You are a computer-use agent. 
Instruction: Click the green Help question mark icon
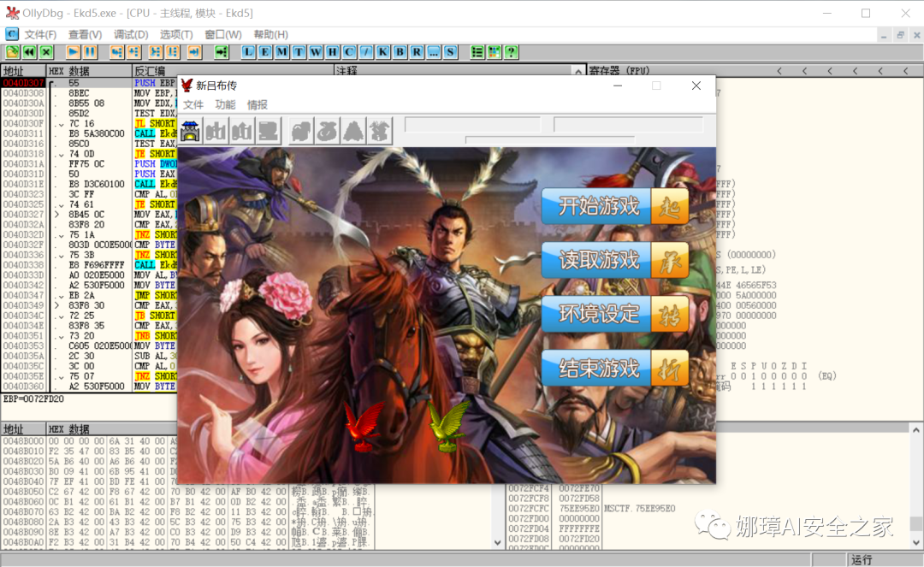(x=511, y=52)
